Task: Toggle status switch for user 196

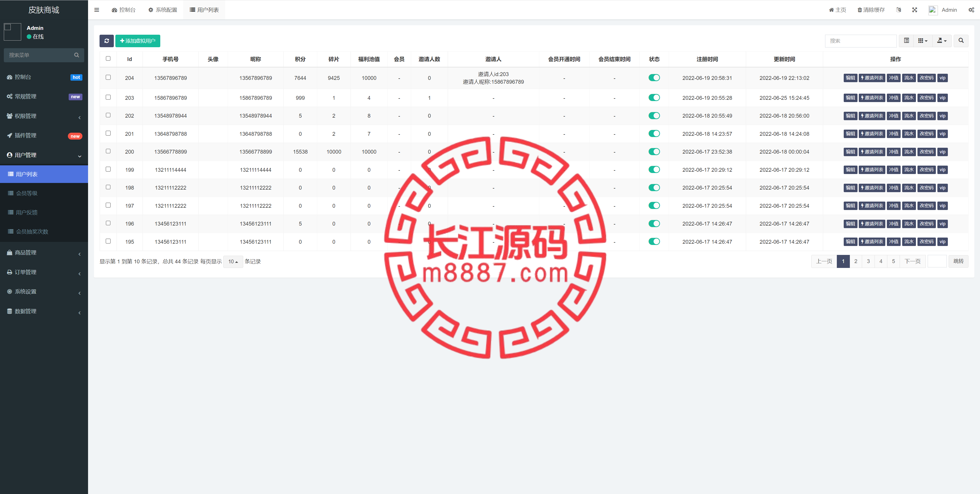Action: pyautogui.click(x=654, y=224)
